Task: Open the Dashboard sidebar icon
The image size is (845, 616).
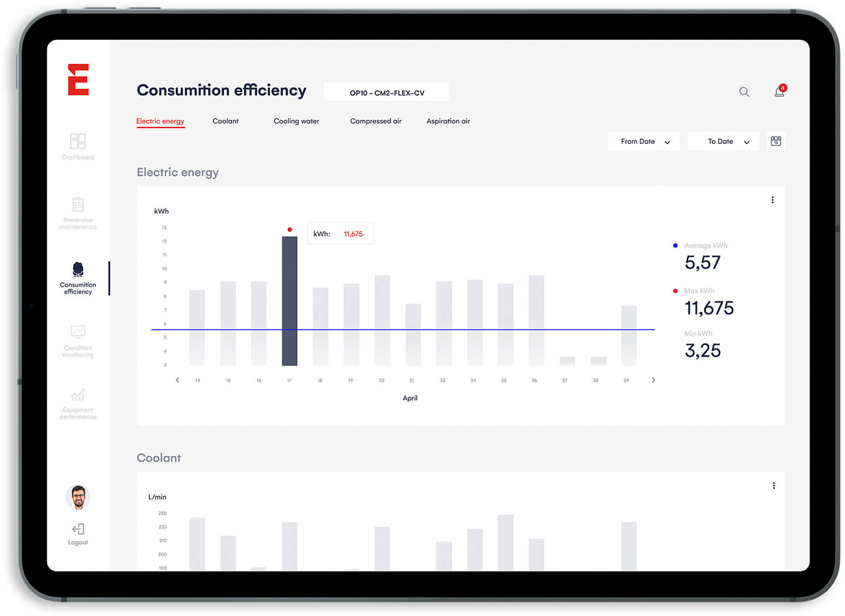Action: point(78,142)
